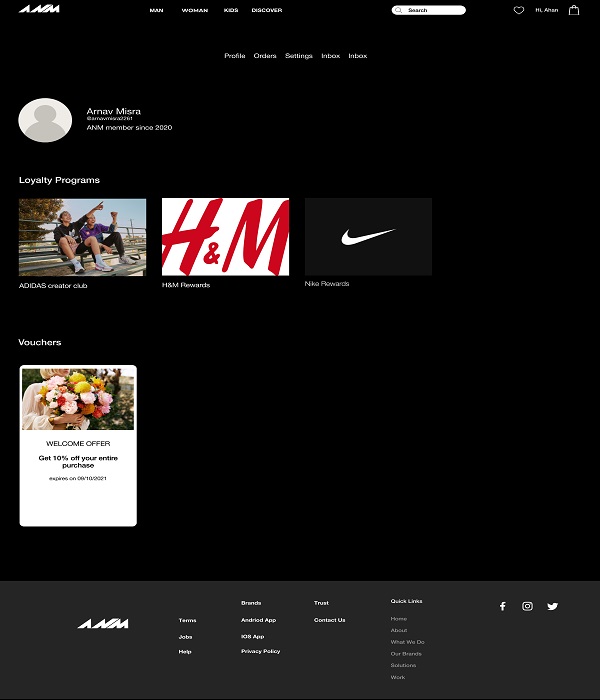Switch to the Orders tab
The image size is (600, 700).
[x=265, y=56]
